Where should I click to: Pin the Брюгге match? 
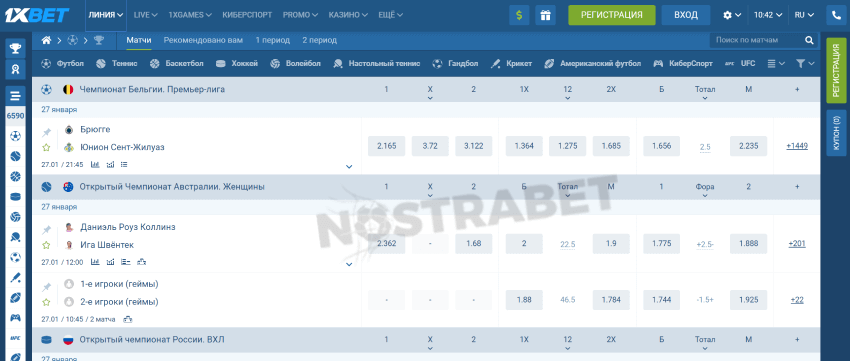[x=47, y=133]
